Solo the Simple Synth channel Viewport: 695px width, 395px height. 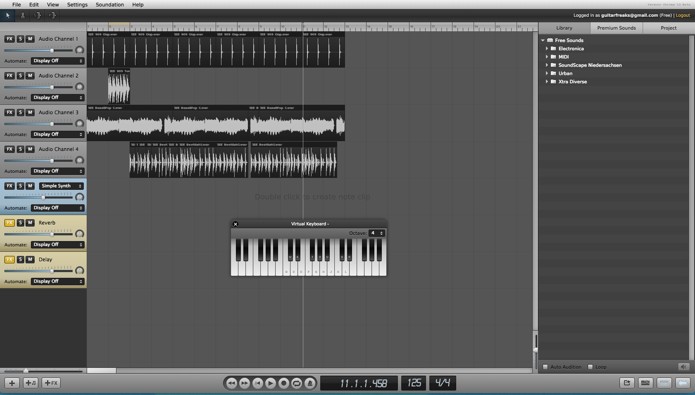(20, 186)
